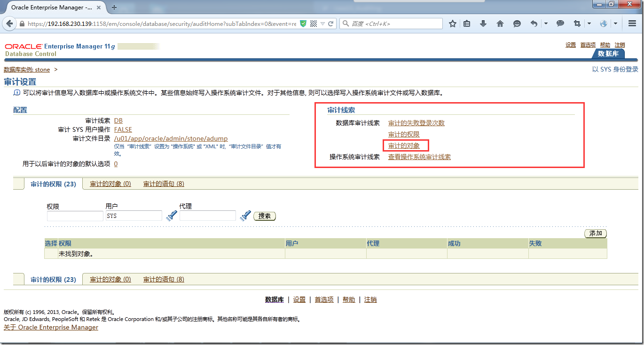Select upper 审计的权限 (23) tab
Image resolution: width=644 pixels, height=345 pixels.
tap(53, 184)
